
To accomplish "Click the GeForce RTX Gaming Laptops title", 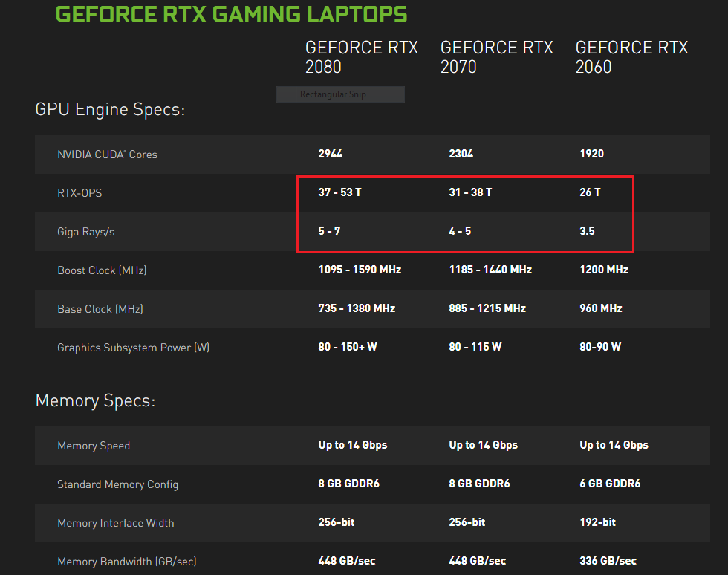I will (231, 14).
